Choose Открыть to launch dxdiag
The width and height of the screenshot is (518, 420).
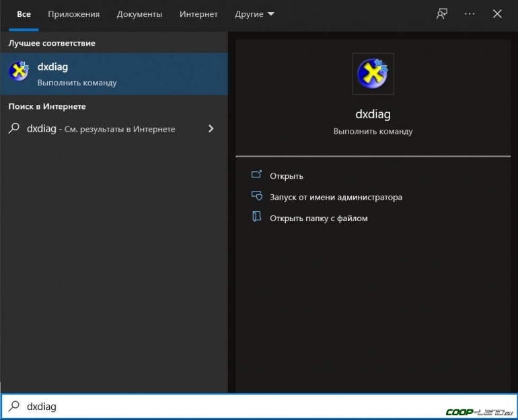287,176
